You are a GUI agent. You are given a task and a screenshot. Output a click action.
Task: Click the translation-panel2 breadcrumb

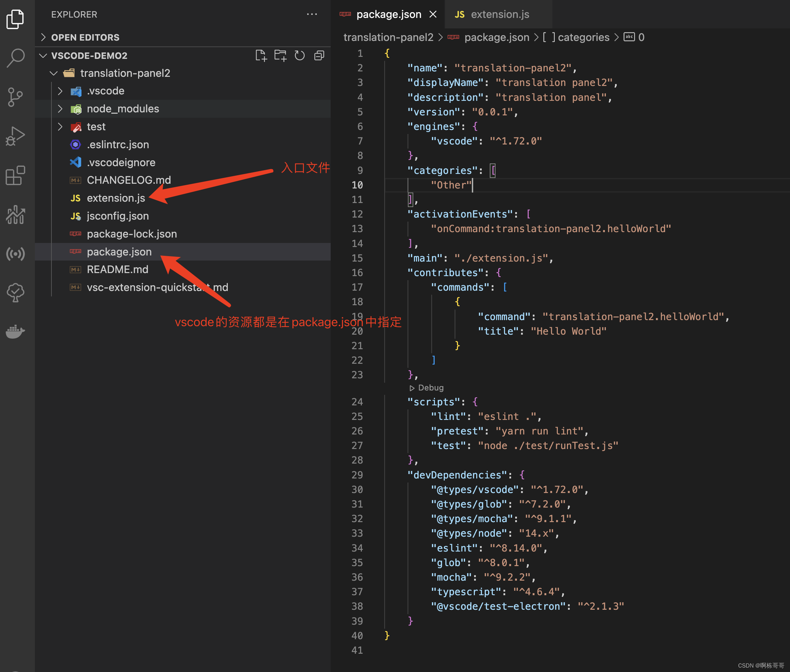tap(388, 37)
